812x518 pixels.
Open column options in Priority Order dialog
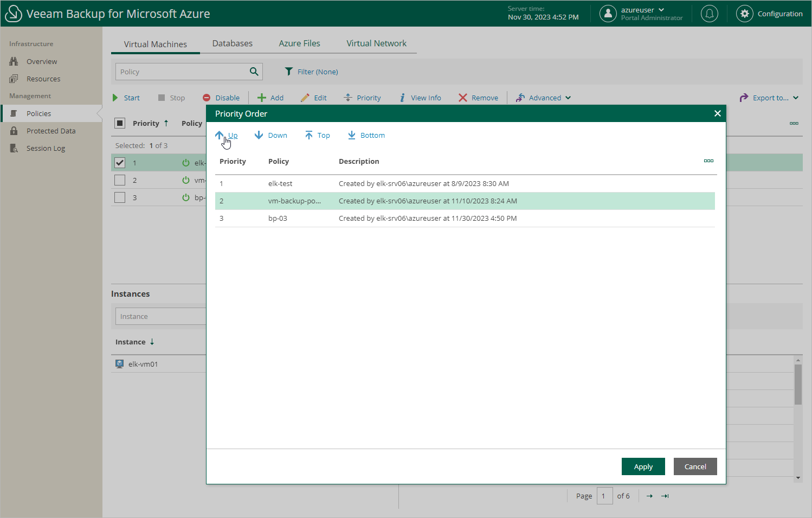708,161
